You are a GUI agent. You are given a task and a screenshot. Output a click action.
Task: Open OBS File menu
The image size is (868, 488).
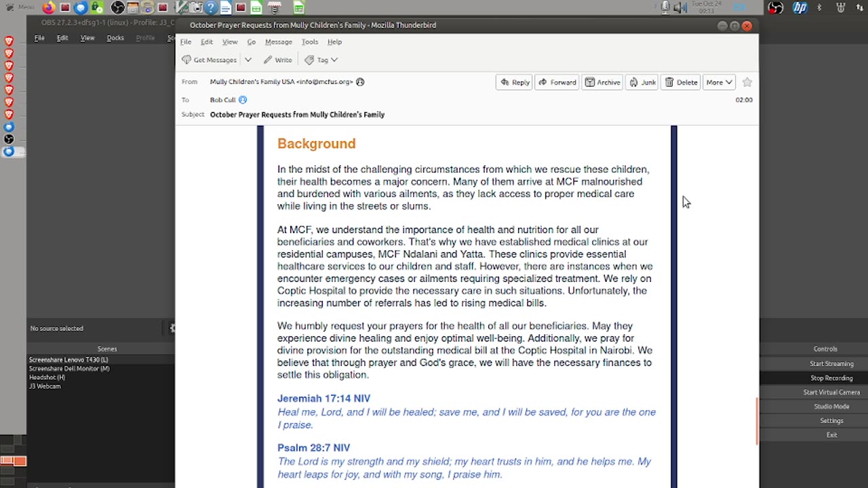click(39, 38)
